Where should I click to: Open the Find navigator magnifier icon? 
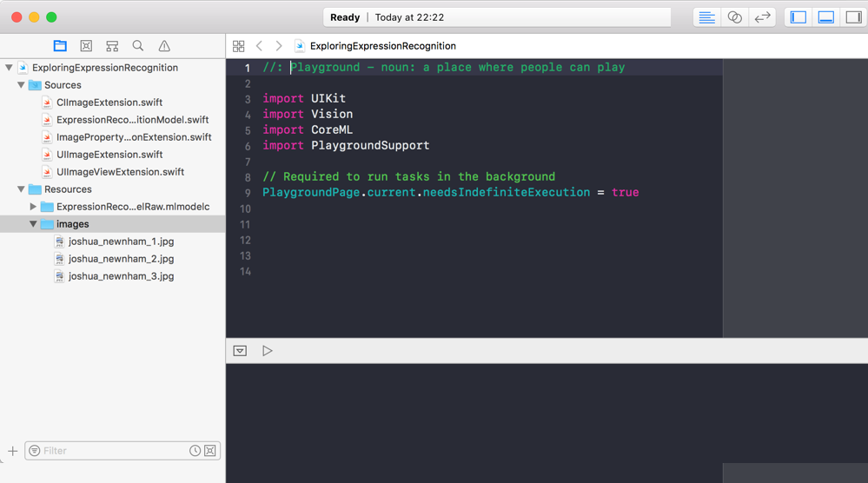point(138,46)
